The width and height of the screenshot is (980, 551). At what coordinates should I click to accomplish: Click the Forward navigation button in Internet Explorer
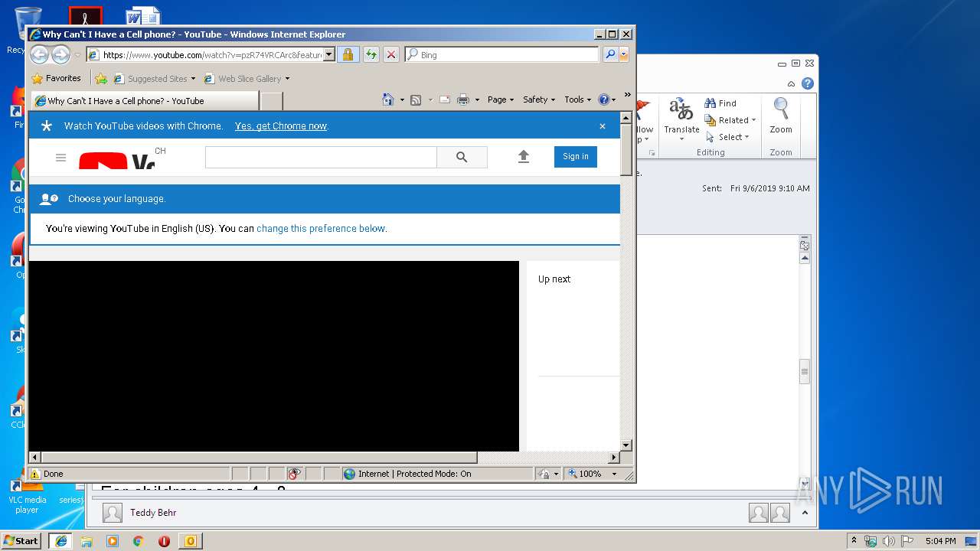tap(60, 54)
